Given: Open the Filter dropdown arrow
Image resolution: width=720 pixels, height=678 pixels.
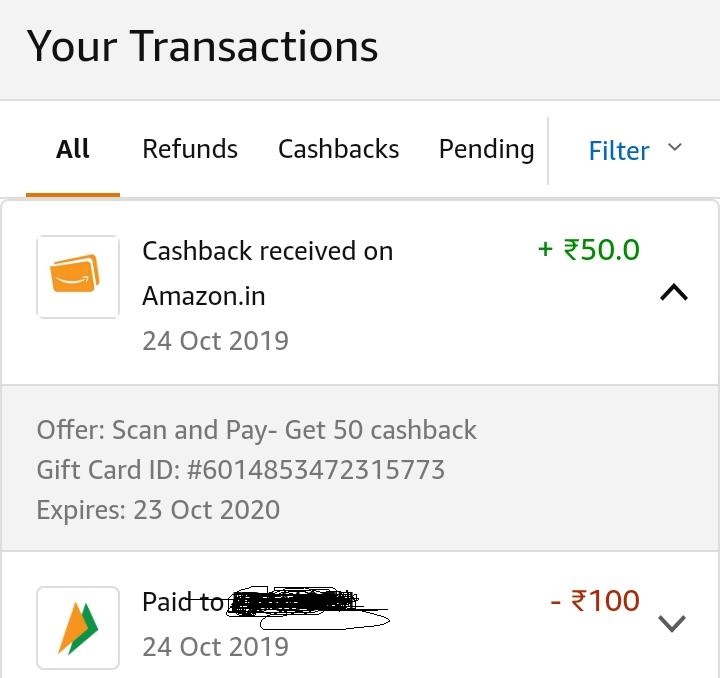Looking at the screenshot, I should [x=675, y=147].
